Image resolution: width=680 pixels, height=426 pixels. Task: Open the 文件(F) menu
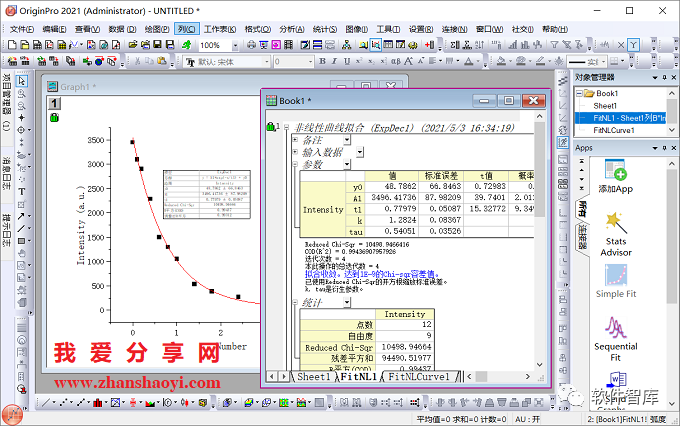22,29
